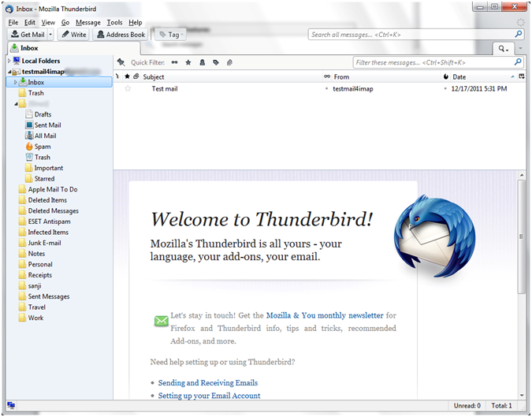This screenshot has width=532, height=417.
Task: Open the Junk E-mail folder
Action: (x=44, y=243)
